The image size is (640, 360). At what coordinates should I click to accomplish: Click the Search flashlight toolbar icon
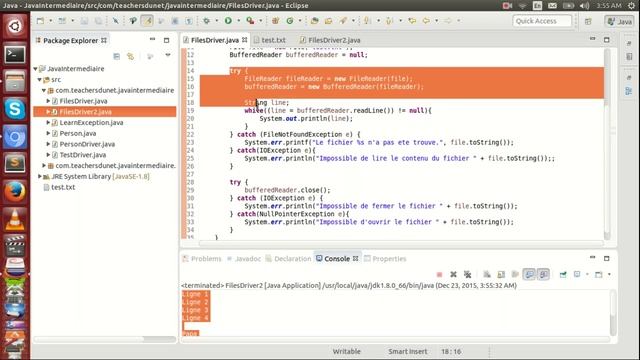343,21
